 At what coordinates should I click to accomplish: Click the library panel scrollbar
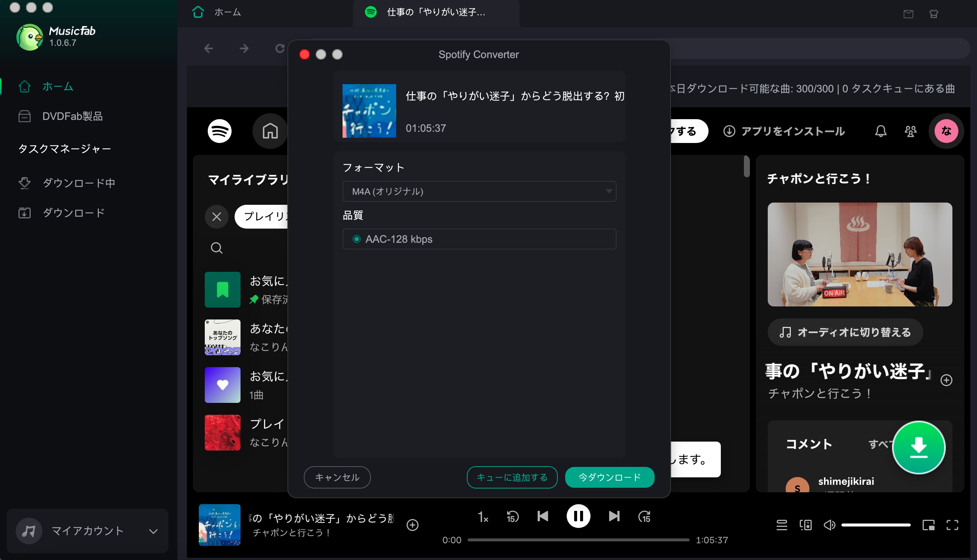tap(746, 166)
